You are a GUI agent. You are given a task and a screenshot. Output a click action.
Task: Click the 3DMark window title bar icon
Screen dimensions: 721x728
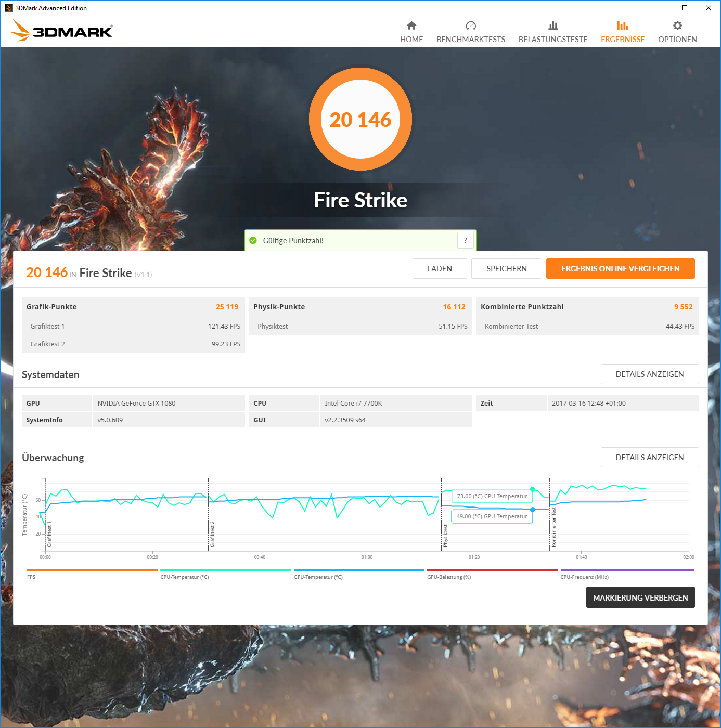[9, 8]
